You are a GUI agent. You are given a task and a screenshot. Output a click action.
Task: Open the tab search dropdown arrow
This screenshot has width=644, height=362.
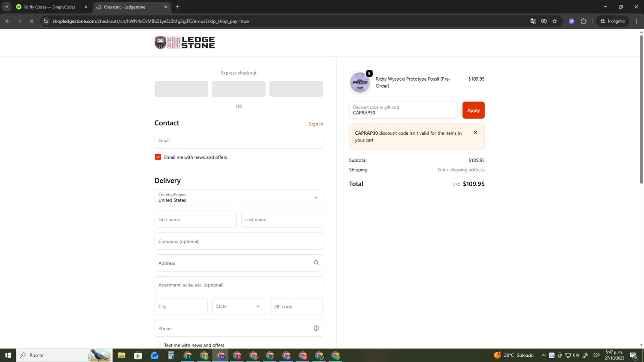pyautogui.click(x=6, y=7)
